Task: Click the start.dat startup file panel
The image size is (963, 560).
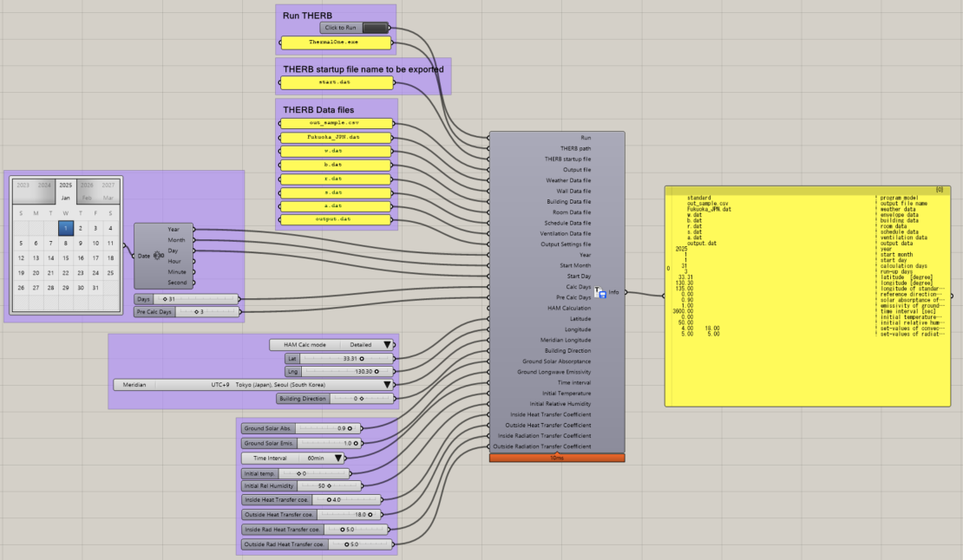Action: [337, 82]
